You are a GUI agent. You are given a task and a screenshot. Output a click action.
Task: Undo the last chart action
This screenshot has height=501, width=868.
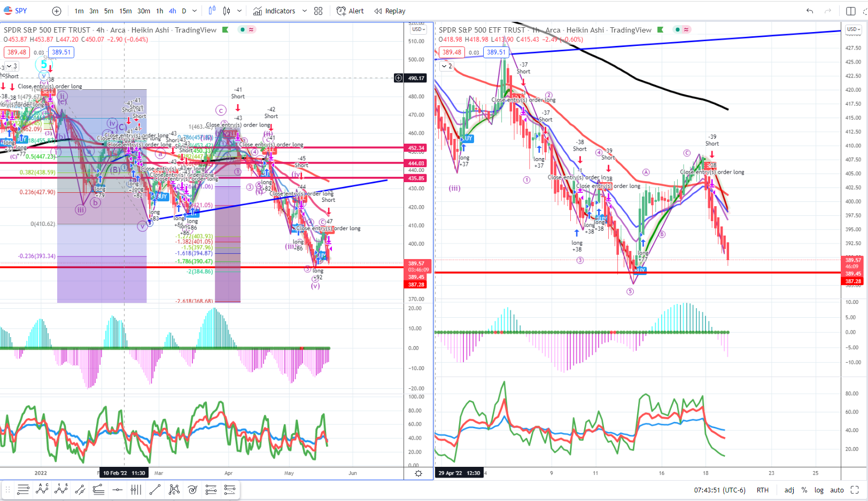(x=810, y=11)
